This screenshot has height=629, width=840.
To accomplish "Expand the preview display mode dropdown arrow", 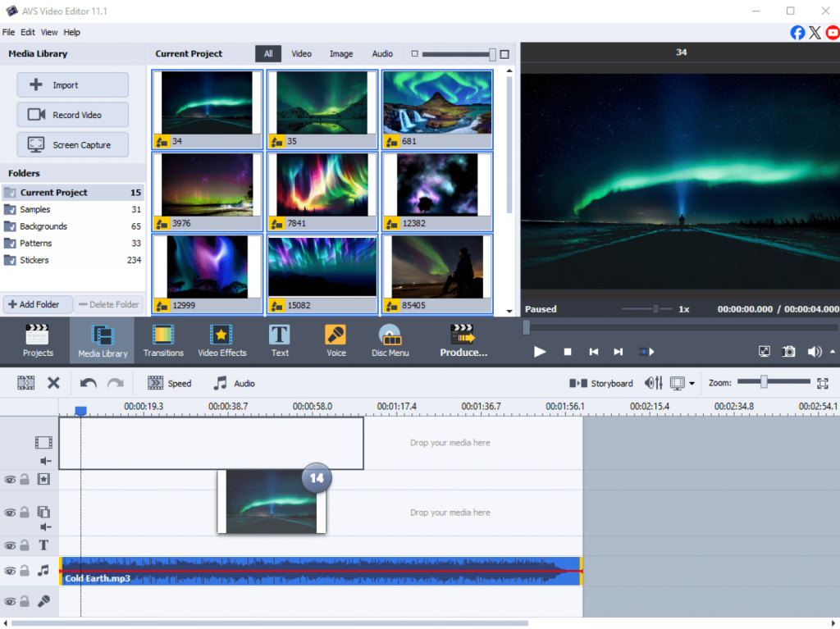I will coord(692,384).
